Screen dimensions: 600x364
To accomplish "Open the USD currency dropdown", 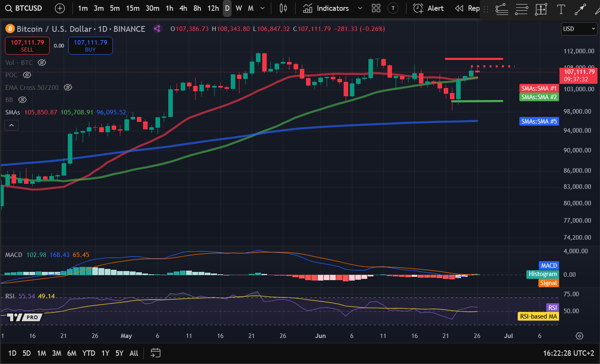I will coord(579,29).
